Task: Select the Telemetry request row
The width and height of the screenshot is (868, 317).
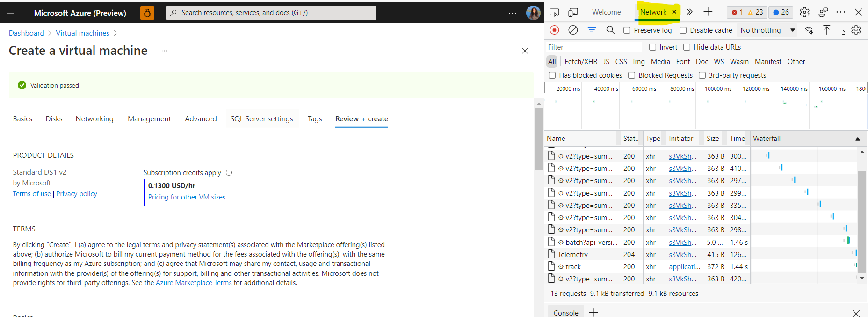Action: [x=702, y=255]
